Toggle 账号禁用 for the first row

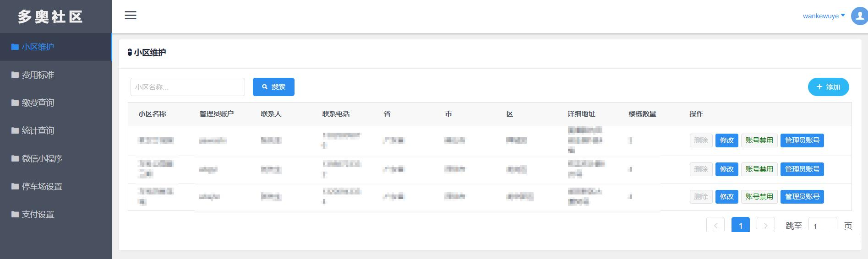click(x=759, y=140)
